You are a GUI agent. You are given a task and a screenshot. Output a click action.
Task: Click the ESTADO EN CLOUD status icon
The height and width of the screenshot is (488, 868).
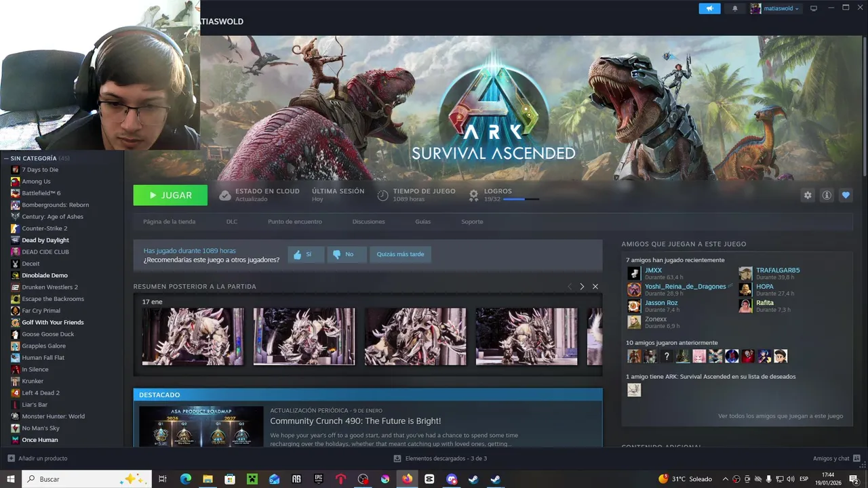(224, 195)
